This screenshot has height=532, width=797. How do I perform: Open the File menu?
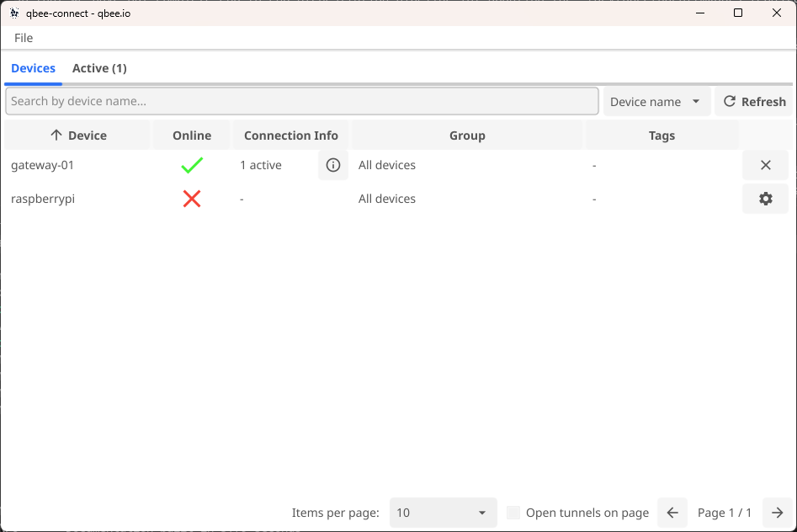[x=23, y=38]
